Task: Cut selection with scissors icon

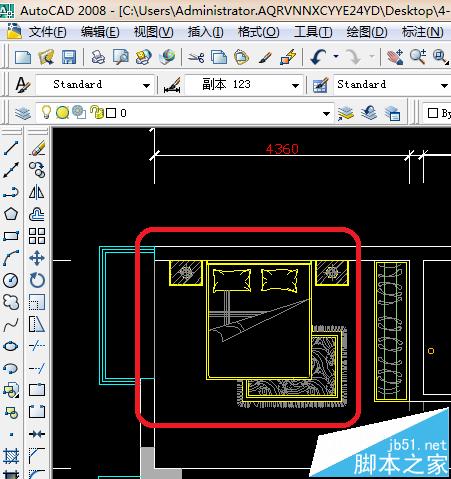Action: click(x=196, y=57)
